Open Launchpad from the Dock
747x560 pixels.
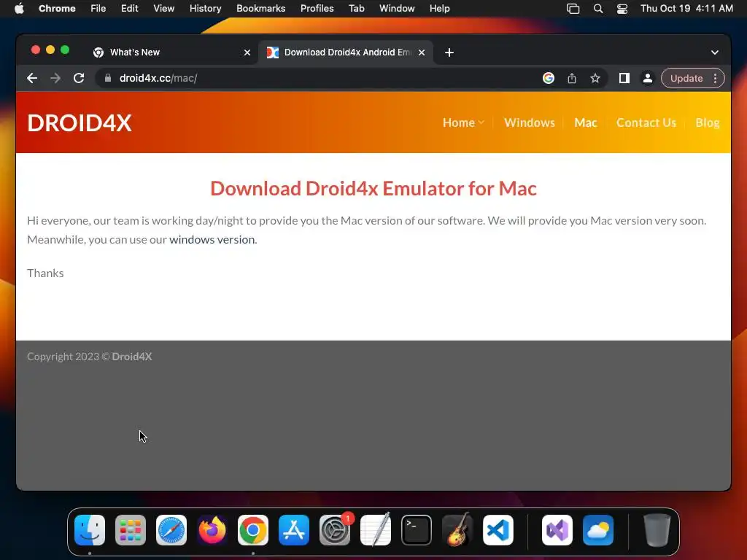(131, 530)
